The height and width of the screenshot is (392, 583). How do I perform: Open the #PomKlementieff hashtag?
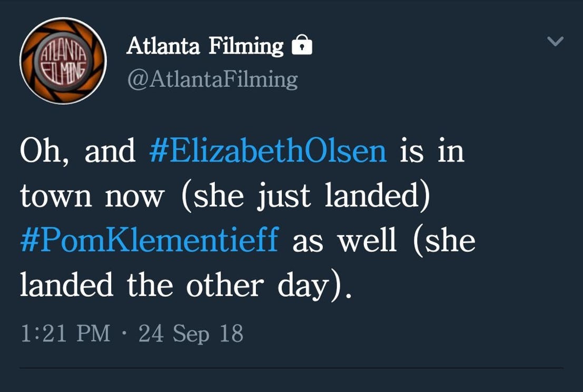click(150, 240)
